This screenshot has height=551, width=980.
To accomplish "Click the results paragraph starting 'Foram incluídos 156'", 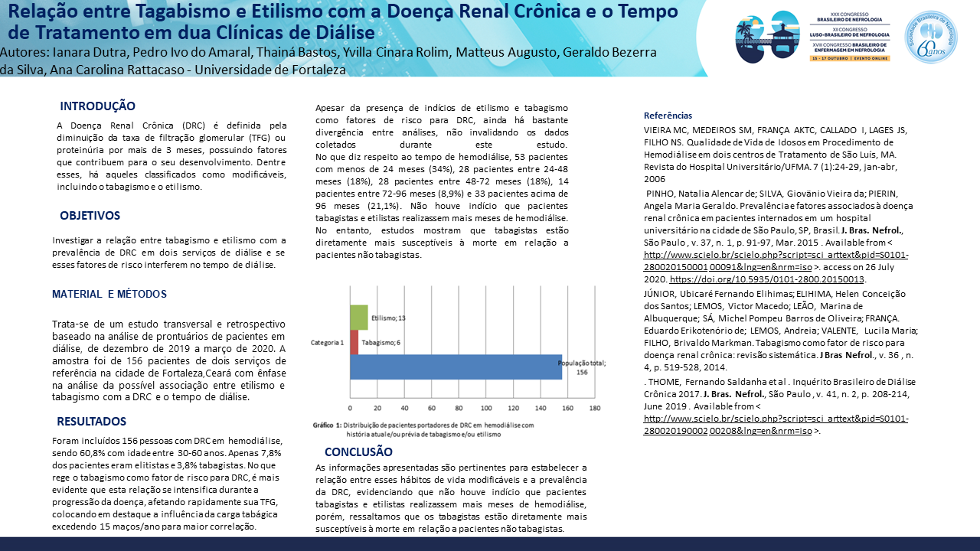I will pyautogui.click(x=168, y=484).
